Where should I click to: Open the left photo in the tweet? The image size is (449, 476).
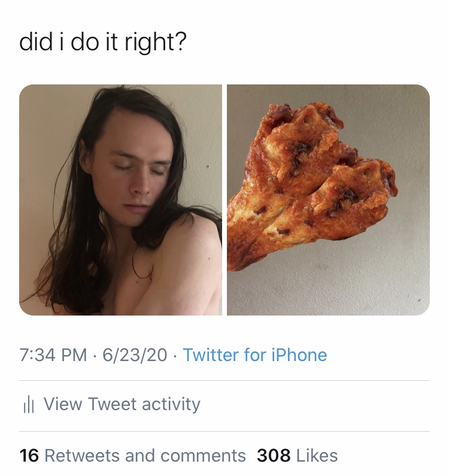coord(120,199)
